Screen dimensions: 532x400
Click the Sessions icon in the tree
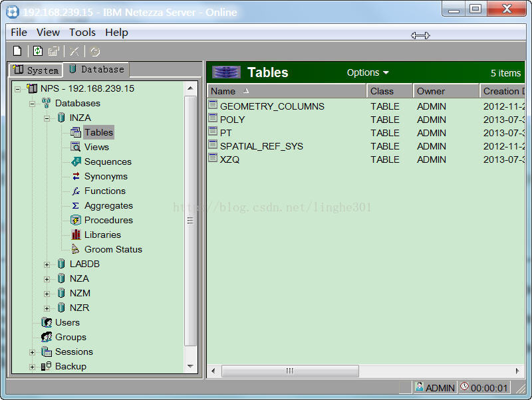47,351
